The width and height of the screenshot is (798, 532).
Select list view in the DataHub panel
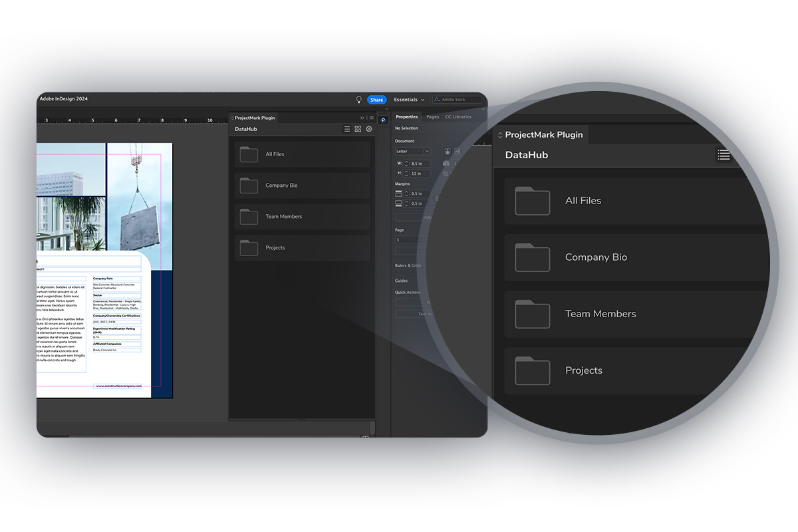pos(347,129)
